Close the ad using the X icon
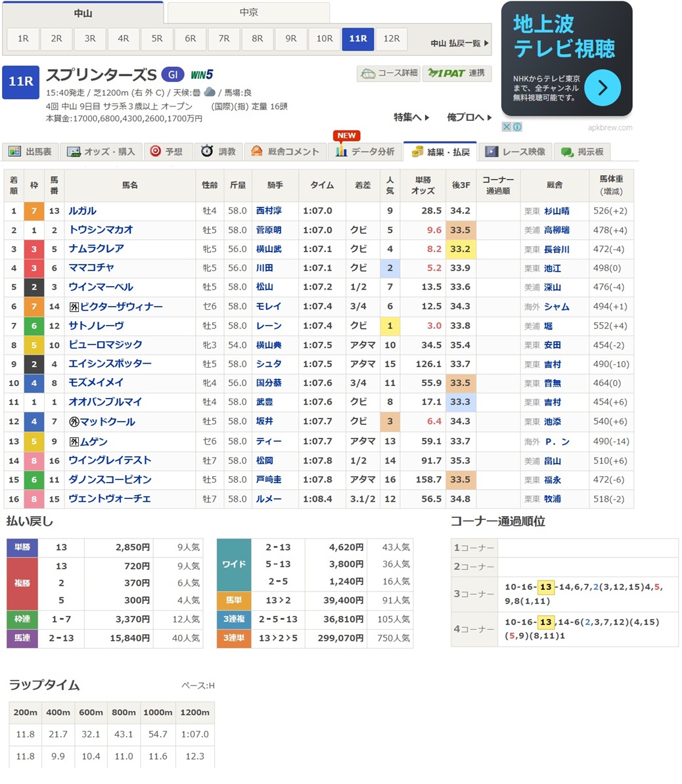 coord(507,127)
